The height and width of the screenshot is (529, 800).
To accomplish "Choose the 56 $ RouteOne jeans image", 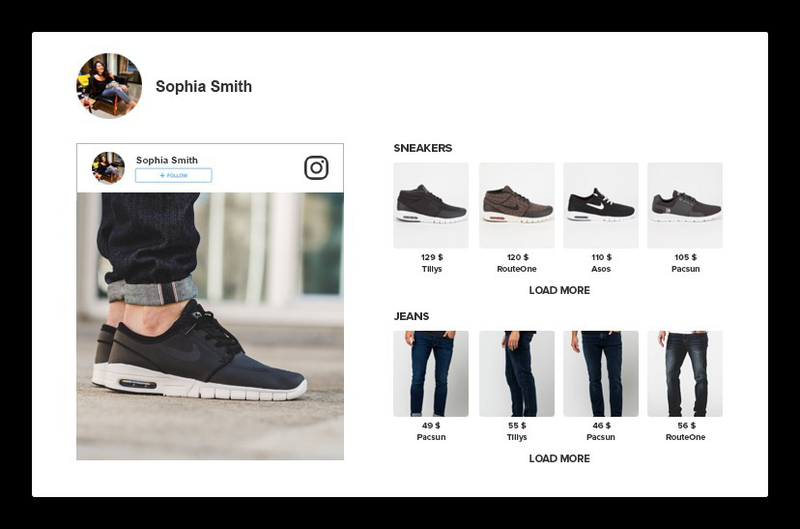I will click(x=685, y=374).
